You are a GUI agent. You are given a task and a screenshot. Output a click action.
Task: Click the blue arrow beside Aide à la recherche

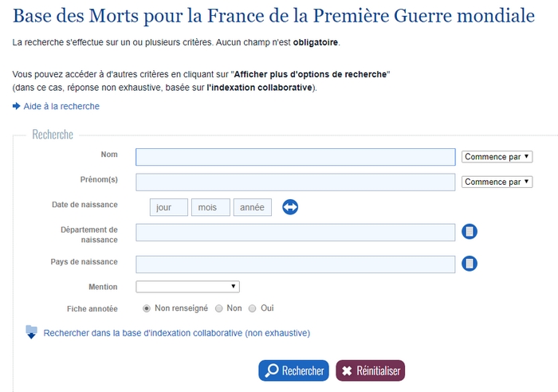[17, 106]
